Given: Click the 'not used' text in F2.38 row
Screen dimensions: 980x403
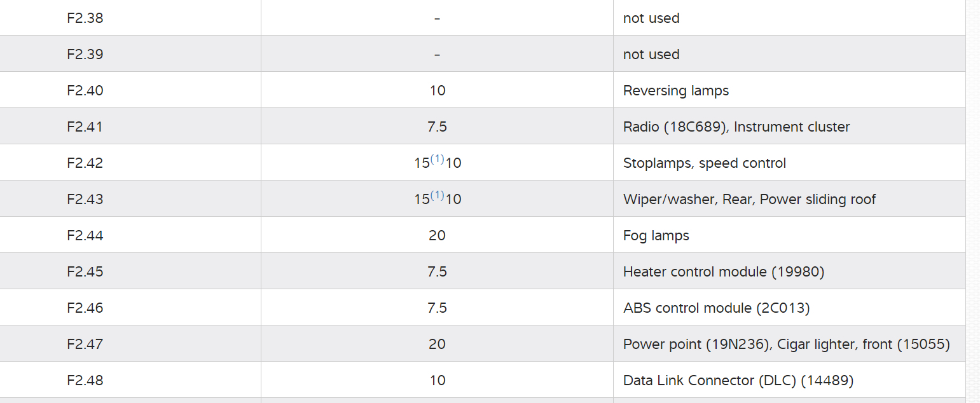Looking at the screenshot, I should pos(651,18).
